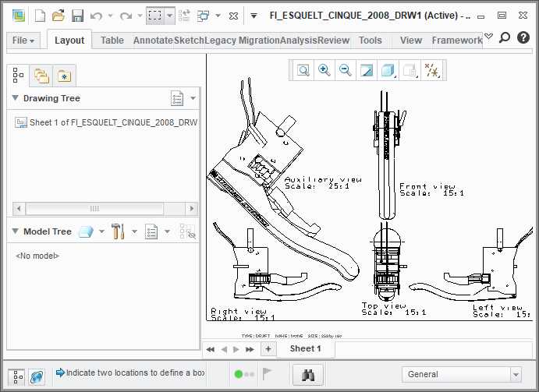Open the customize quick access toolbar arrow
Image resolution: width=539 pixels, height=392 pixels.
(254, 16)
